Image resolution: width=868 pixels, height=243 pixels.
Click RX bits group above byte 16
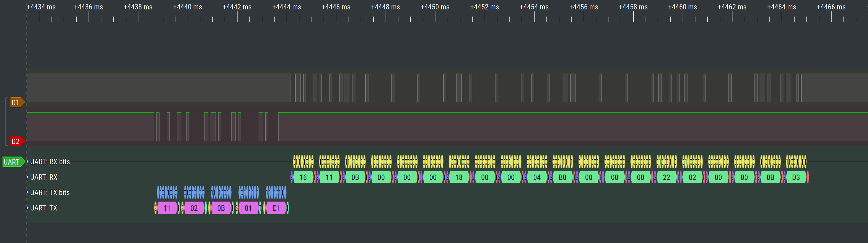click(x=303, y=162)
